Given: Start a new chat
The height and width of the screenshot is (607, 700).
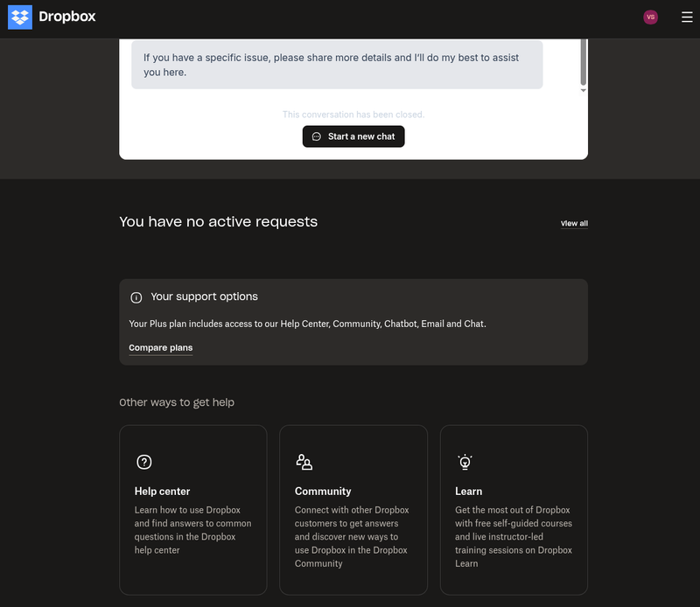Looking at the screenshot, I should coord(353,136).
